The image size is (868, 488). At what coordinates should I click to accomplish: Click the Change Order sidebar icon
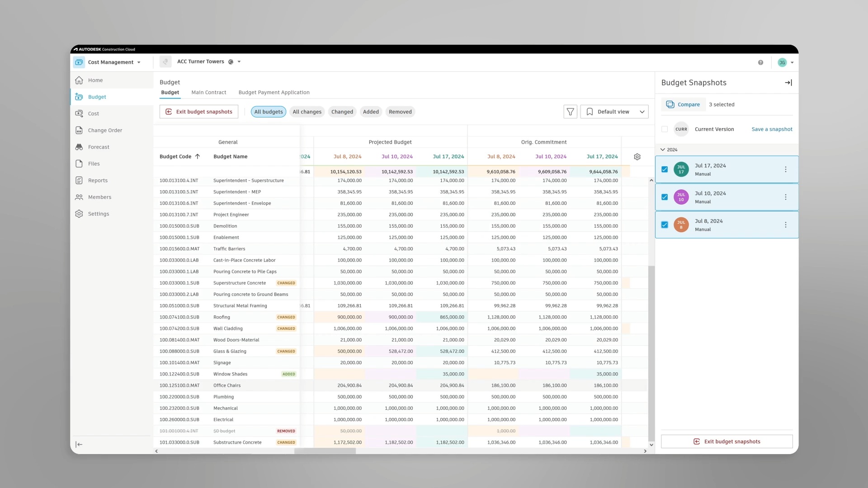[79, 130]
